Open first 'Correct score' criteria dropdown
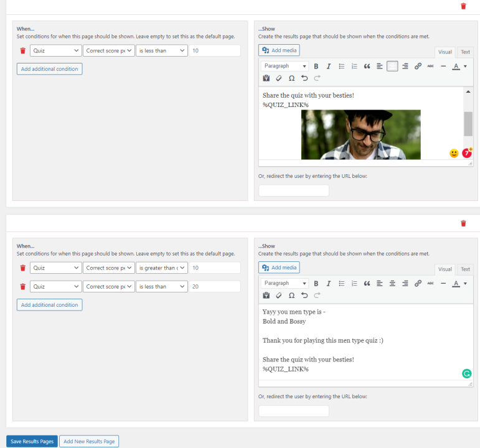 coord(109,50)
